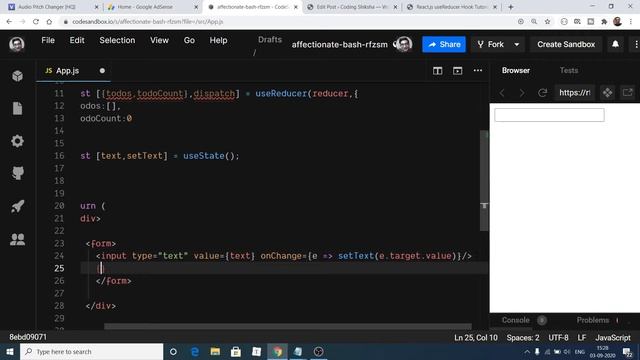Image resolution: width=640 pixels, height=360 pixels.
Task: Open Microsoft Edge from taskbar
Action: [195, 351]
